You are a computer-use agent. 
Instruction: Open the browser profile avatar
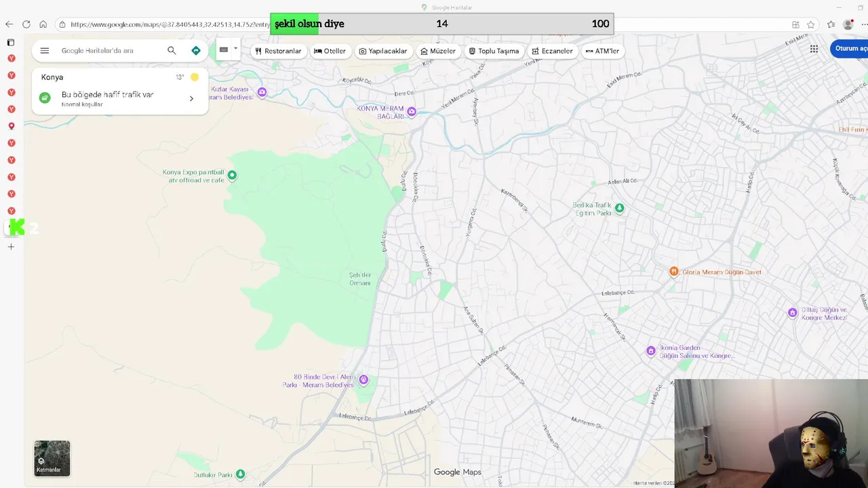pyautogui.click(x=848, y=24)
